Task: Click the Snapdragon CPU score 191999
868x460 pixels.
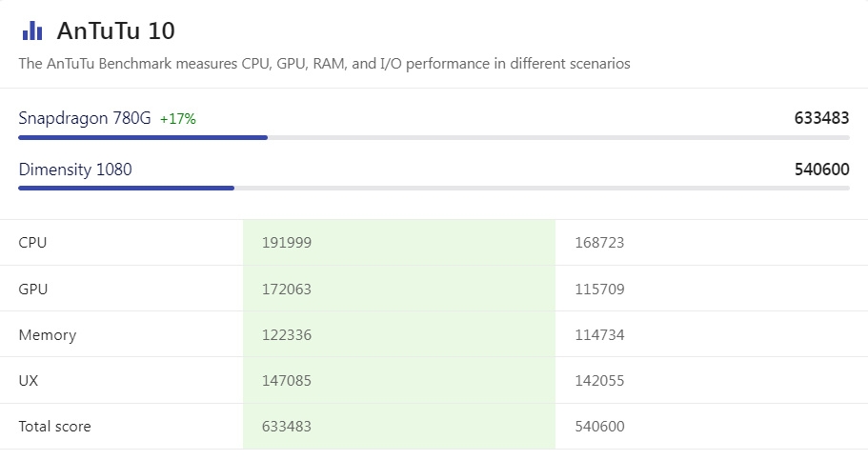Action: click(287, 243)
